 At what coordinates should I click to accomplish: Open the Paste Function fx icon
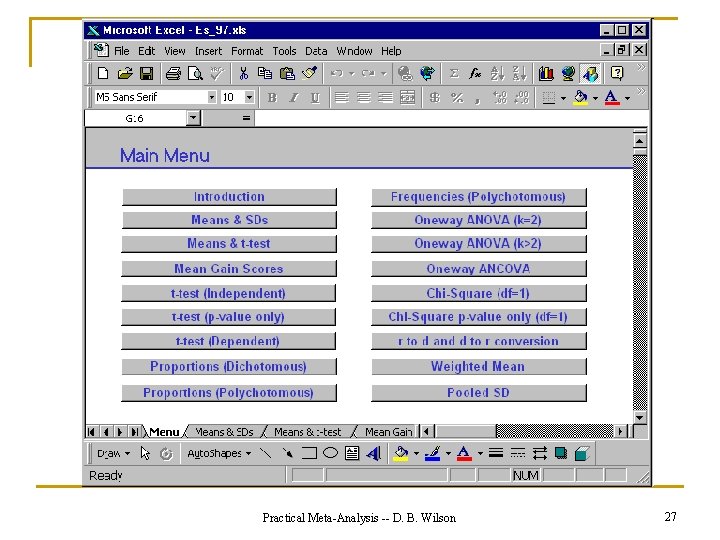click(x=475, y=73)
